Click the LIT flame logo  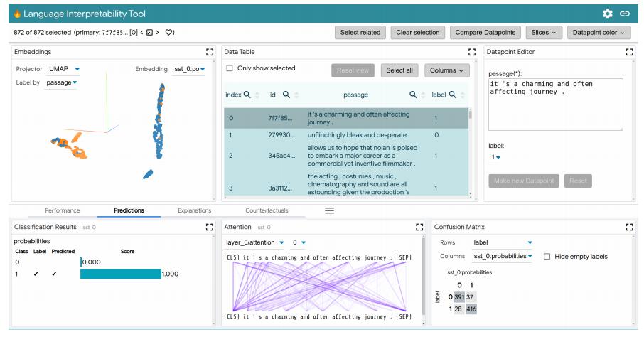17,14
